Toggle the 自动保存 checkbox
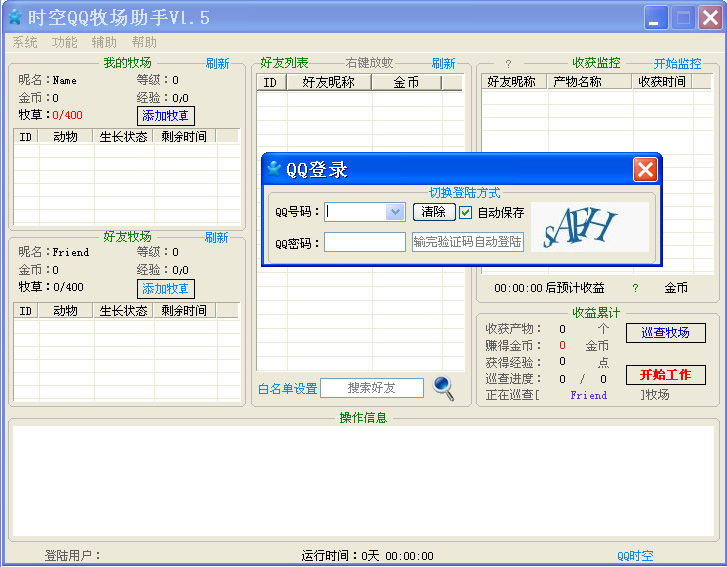This screenshot has width=727, height=567. [x=465, y=212]
